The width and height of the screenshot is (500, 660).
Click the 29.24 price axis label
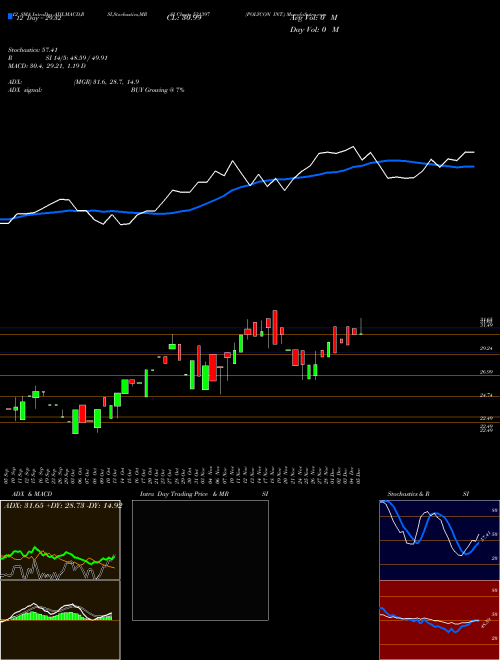coord(486,349)
